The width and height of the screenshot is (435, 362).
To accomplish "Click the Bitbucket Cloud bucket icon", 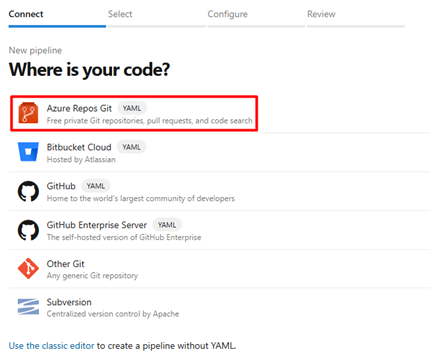I will (x=28, y=152).
